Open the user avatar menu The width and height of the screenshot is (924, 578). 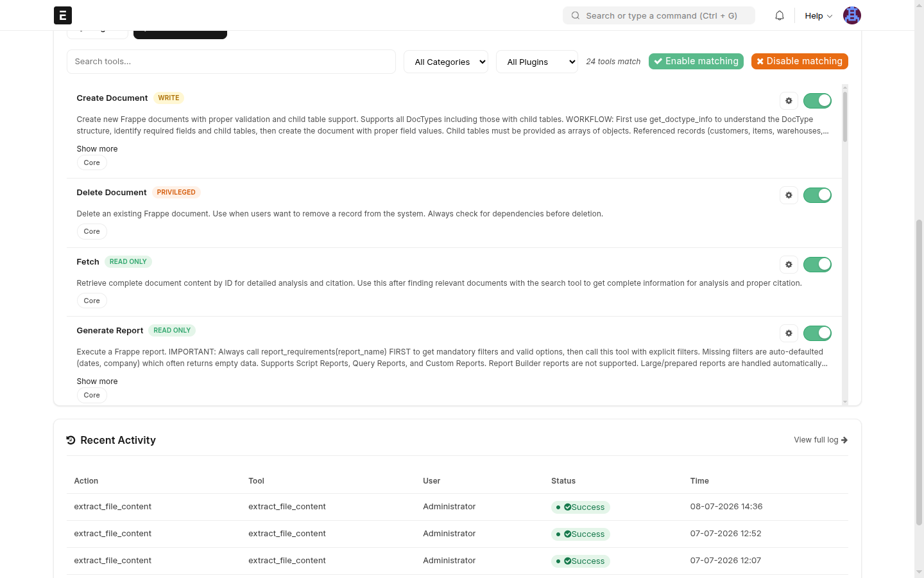click(x=851, y=15)
